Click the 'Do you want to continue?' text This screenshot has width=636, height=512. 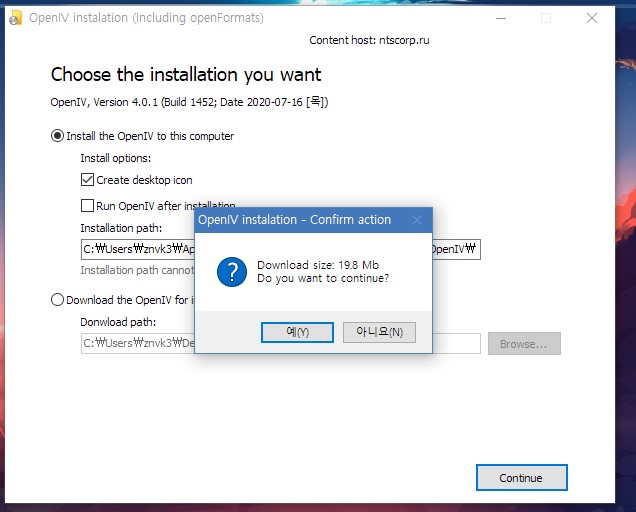click(323, 278)
